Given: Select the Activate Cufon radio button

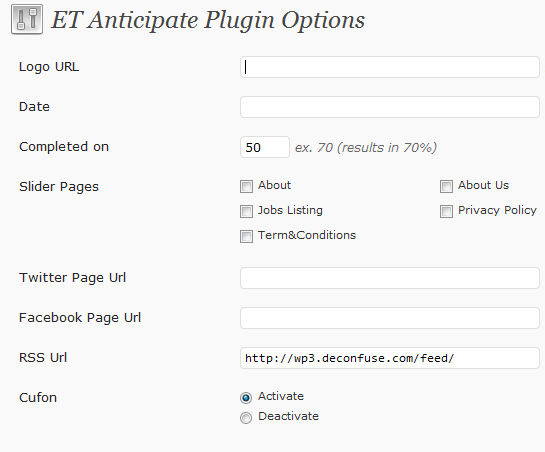Looking at the screenshot, I should click(x=246, y=397).
